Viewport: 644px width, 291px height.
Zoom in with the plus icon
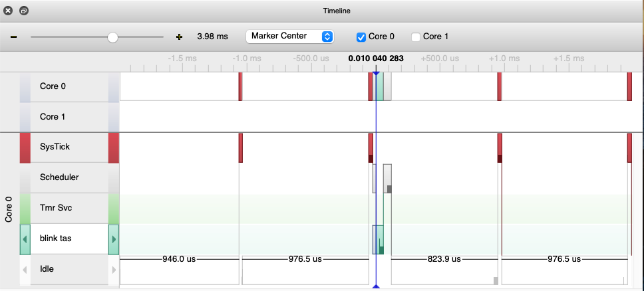(179, 37)
